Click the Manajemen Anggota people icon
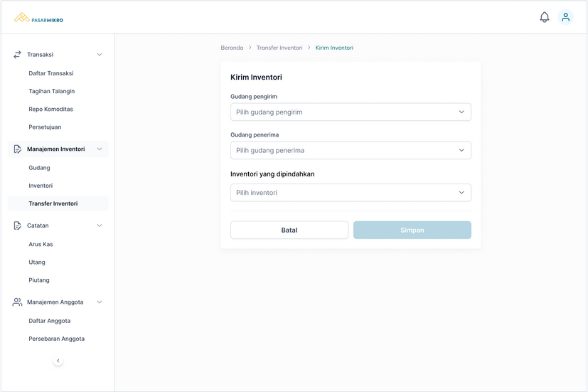This screenshot has height=392, width=588. pyautogui.click(x=18, y=302)
